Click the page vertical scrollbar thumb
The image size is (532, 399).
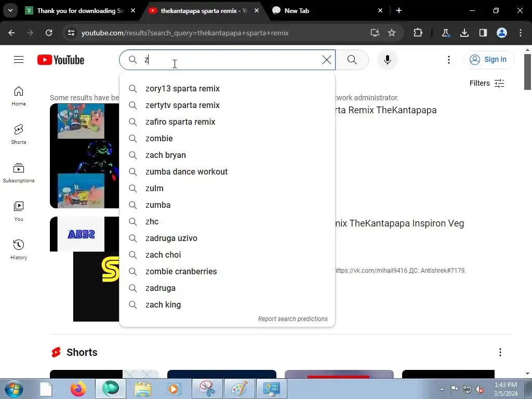point(527,72)
